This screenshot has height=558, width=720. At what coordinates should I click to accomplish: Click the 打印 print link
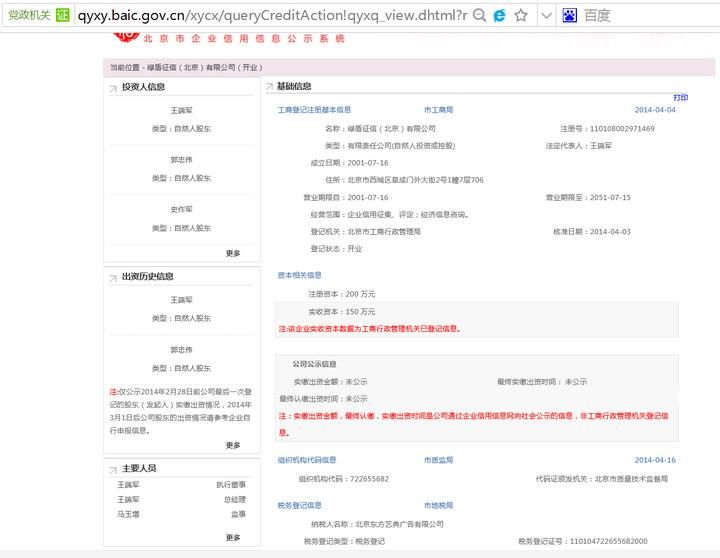click(680, 98)
